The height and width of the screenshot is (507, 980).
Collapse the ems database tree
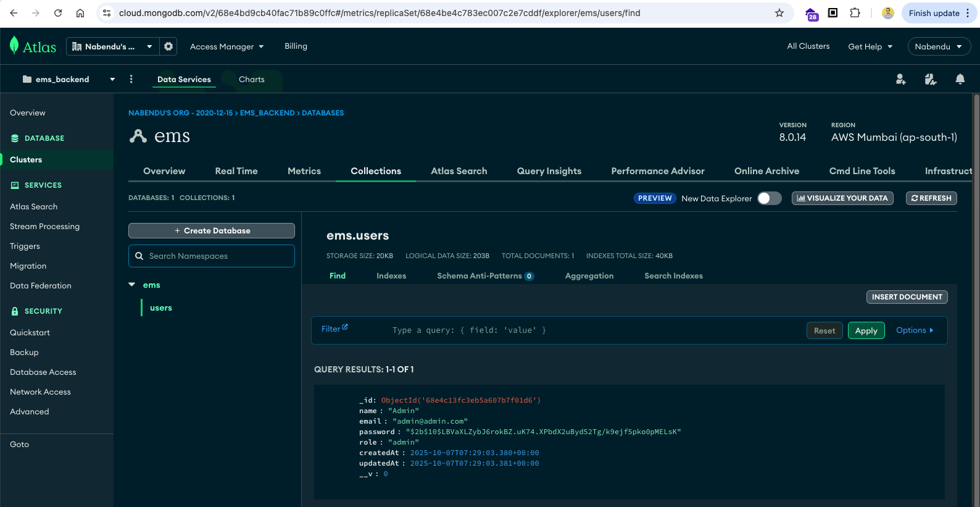[x=131, y=285]
